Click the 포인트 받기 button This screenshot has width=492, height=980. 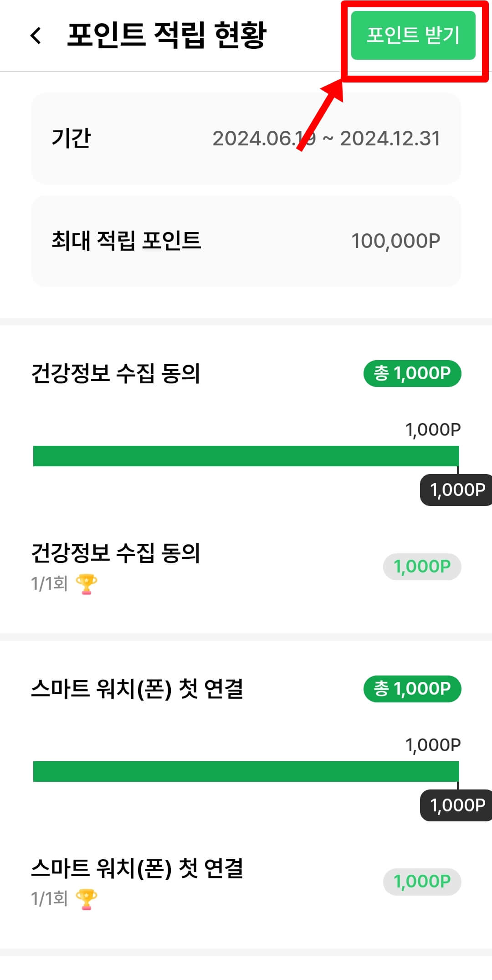(413, 35)
